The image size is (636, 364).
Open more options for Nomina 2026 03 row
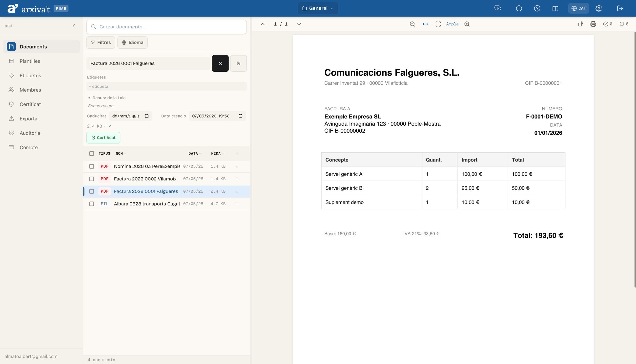click(x=237, y=166)
